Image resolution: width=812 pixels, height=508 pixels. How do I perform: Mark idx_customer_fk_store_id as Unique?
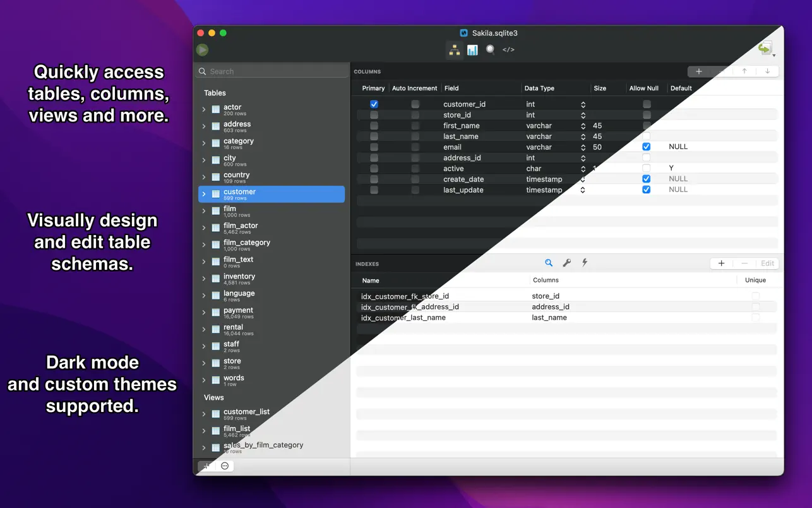tap(755, 296)
